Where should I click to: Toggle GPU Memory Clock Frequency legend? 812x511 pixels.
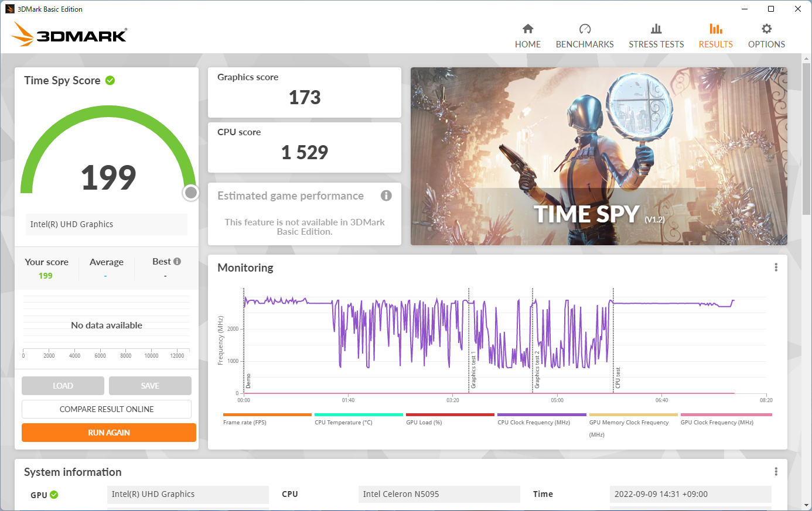[x=633, y=426]
